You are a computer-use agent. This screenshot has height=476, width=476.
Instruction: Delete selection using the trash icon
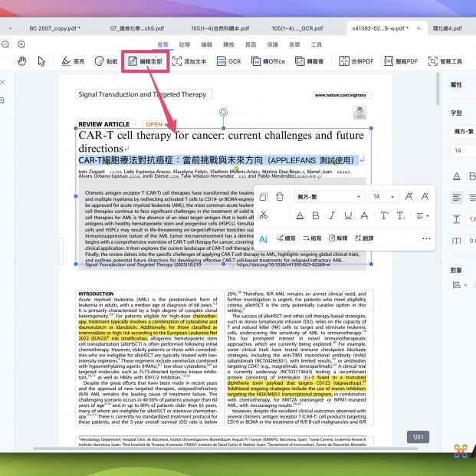[x=280, y=197]
